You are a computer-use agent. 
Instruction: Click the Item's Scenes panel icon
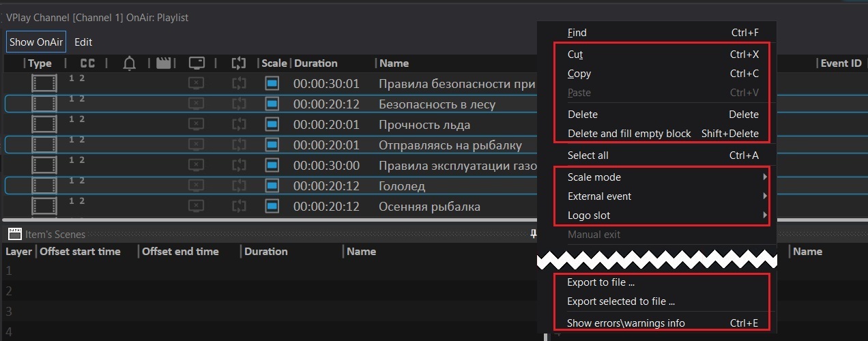pos(14,234)
